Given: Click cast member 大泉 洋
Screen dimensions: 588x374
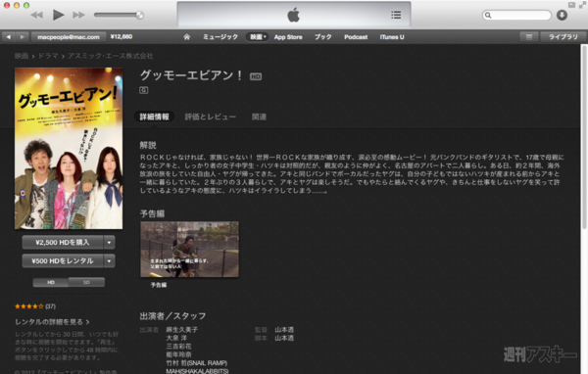Looking at the screenshot, I should tap(176, 338).
